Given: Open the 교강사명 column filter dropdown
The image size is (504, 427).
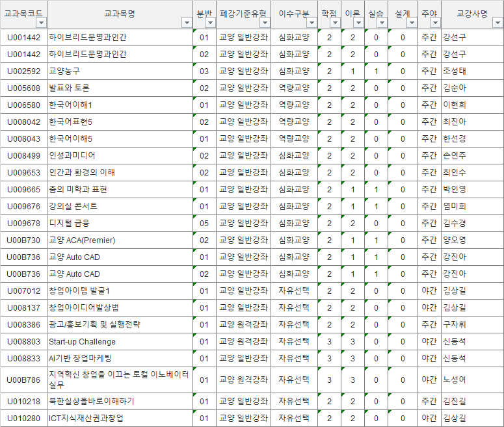Looking at the screenshot, I should tap(496, 23).
